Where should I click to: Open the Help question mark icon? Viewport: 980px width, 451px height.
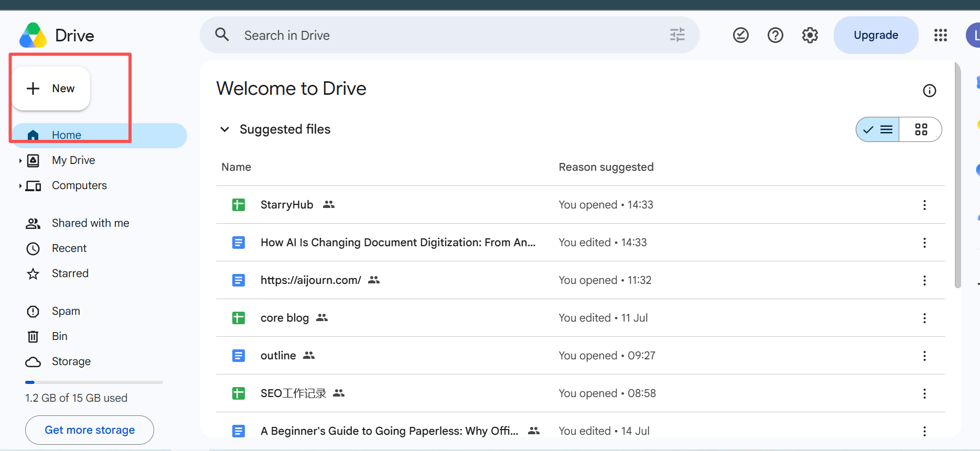(775, 35)
